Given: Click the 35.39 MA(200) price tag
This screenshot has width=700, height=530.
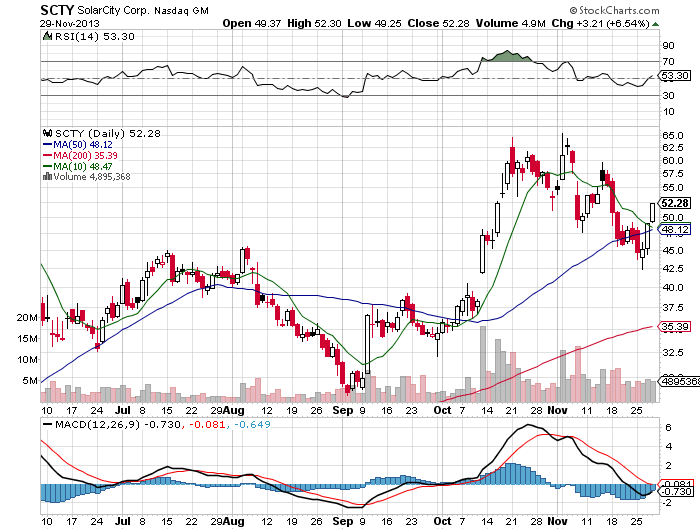Looking at the screenshot, I should click(675, 326).
